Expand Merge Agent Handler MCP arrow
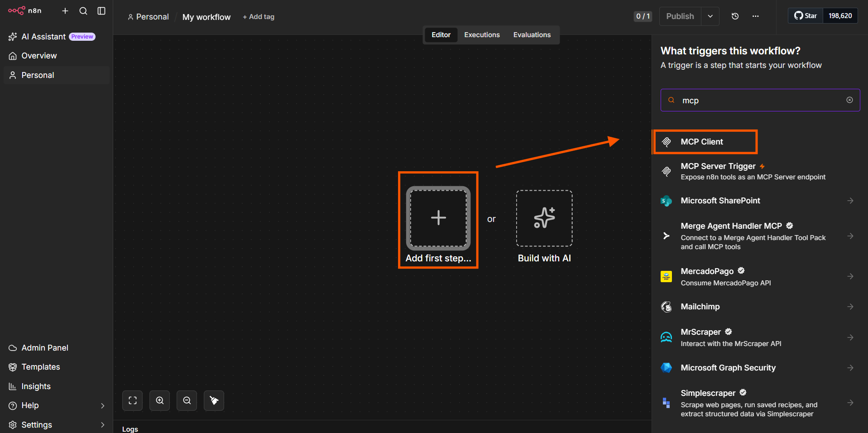Viewport: 868px width, 433px height. (x=850, y=236)
